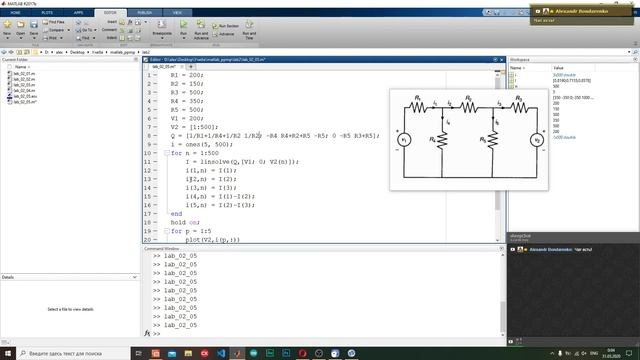Click Desktop in the folder path breadcrumb
640x360 pixels.
(77, 52)
